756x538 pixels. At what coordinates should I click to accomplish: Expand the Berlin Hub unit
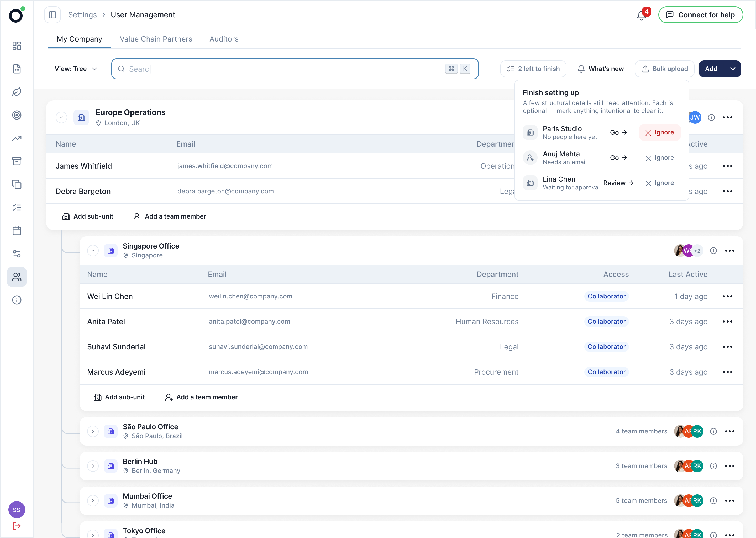(x=93, y=466)
